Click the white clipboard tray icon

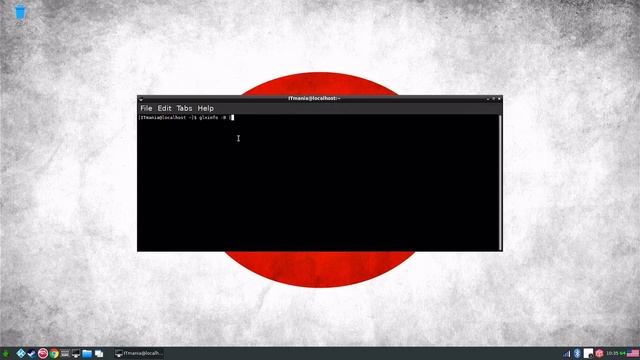click(588, 353)
